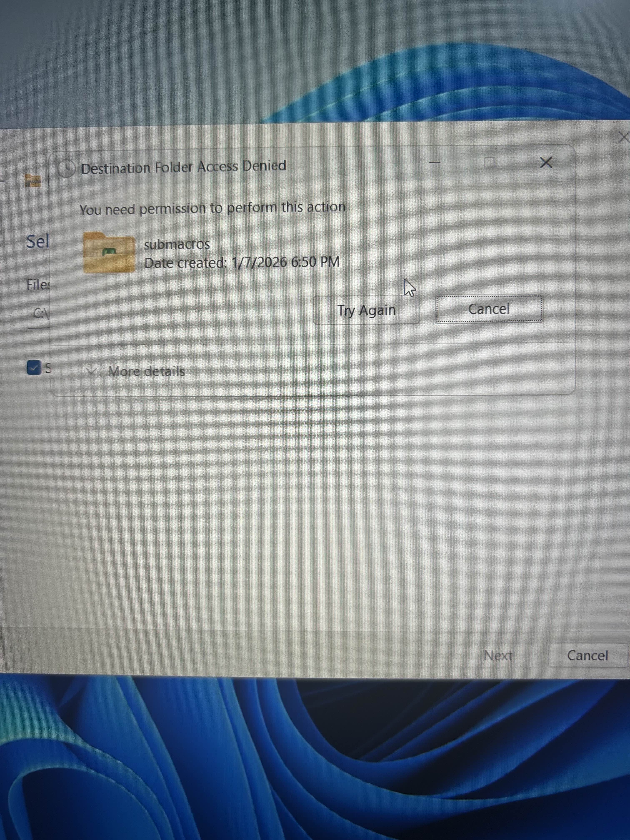
Task: Toggle the blue checkbox behind the dialog
Action: 34,367
